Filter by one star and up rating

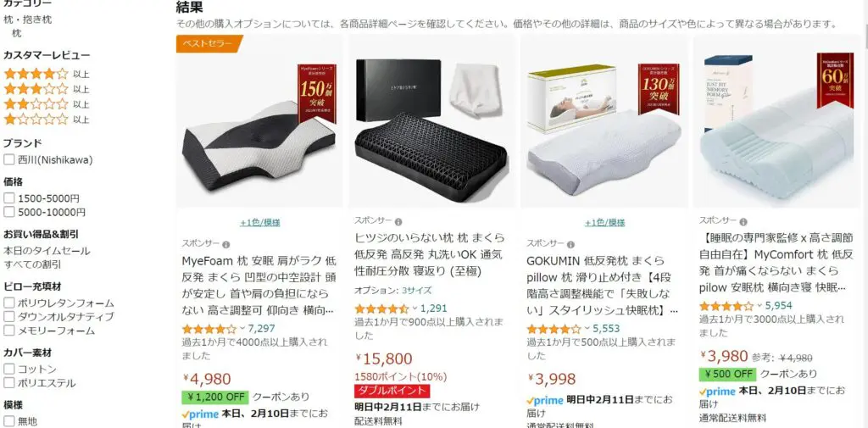tap(46, 119)
